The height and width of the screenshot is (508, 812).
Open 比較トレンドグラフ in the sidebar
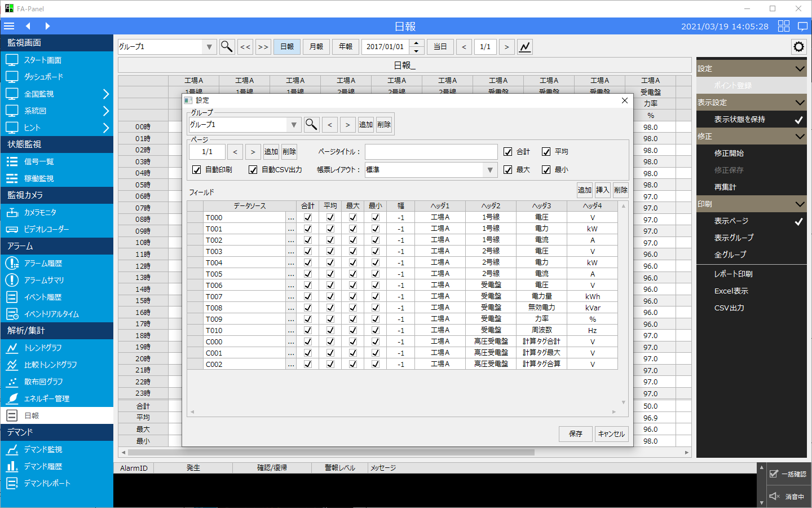pyautogui.click(x=56, y=365)
